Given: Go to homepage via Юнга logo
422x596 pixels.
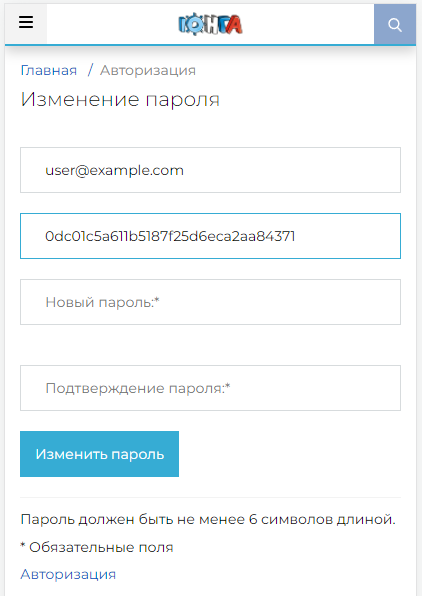Looking at the screenshot, I should pos(210,24).
